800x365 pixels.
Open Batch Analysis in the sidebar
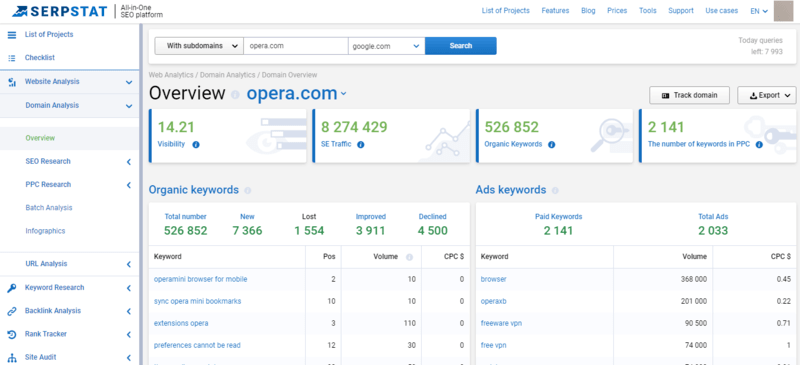pos(49,208)
